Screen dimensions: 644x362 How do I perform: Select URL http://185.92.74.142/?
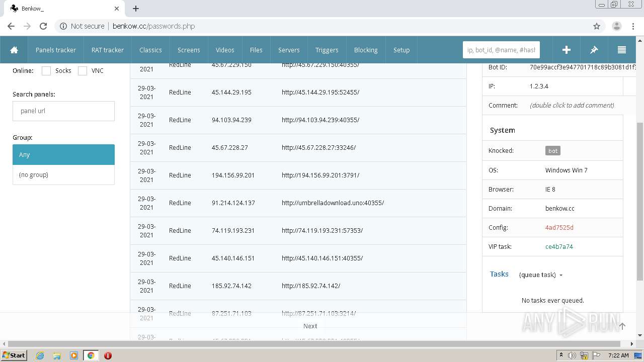coord(311,286)
